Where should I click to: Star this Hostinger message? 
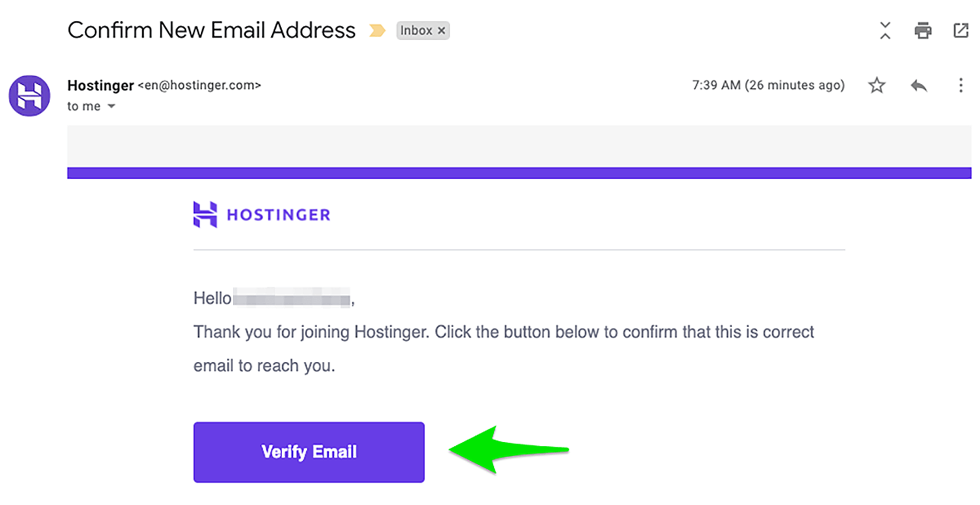click(877, 85)
